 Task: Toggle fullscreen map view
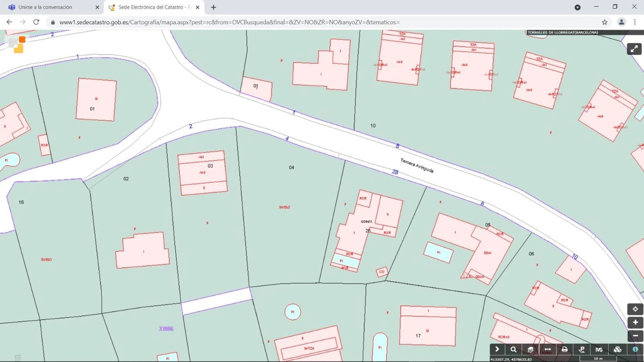[634, 49]
